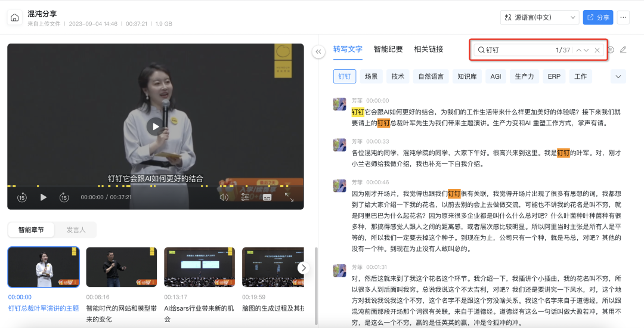Open chapter thumbnail at 00:13:17
This screenshot has height=328, width=644.
tap(200, 267)
